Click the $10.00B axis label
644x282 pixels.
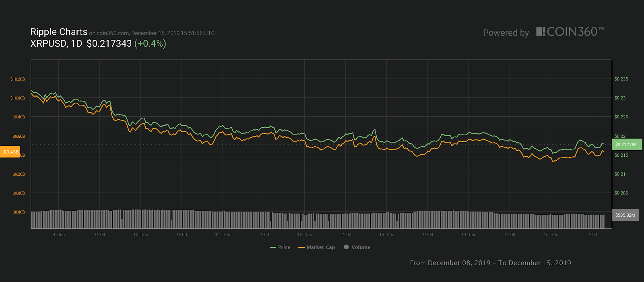tap(18, 98)
